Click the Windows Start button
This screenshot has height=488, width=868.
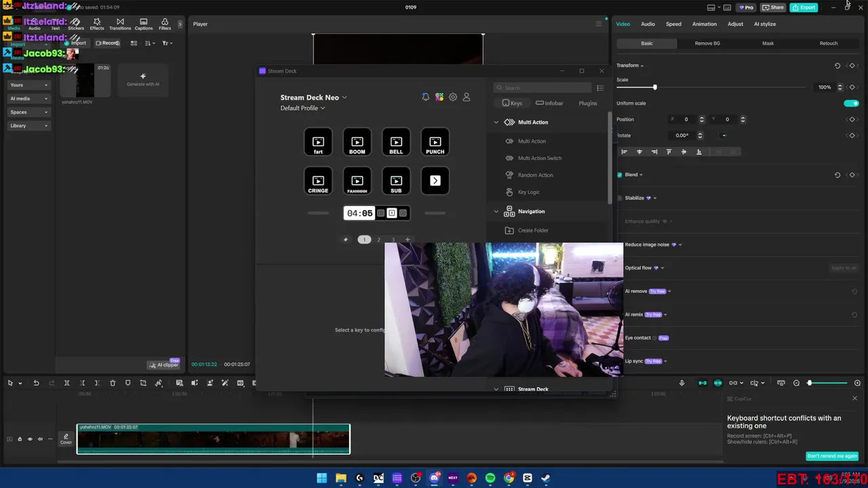point(322,478)
